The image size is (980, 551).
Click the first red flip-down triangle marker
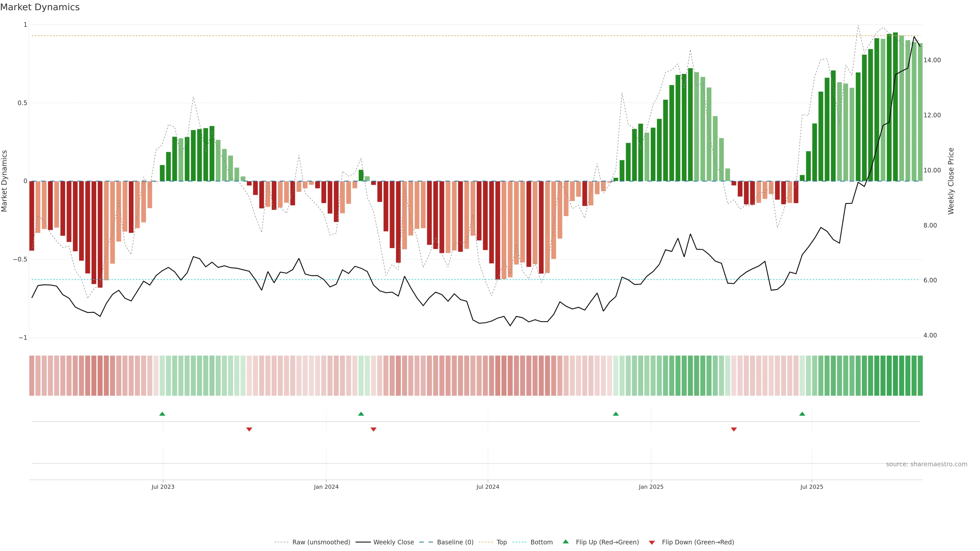coord(249,429)
